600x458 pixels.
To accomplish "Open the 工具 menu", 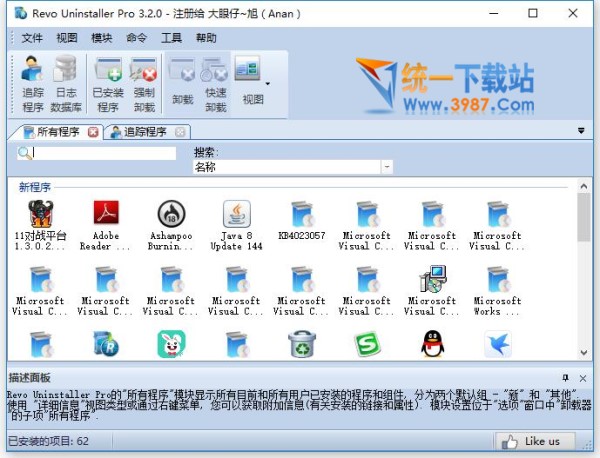I will click(171, 38).
